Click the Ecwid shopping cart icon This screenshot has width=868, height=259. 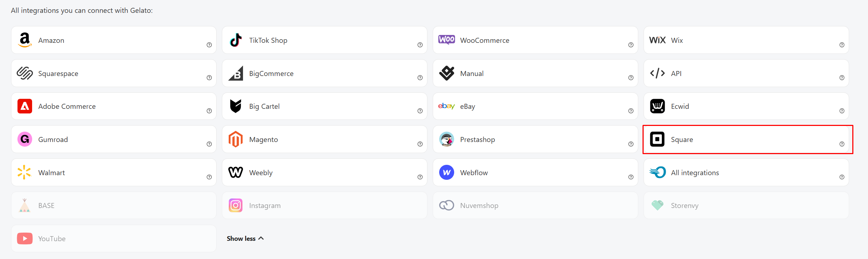click(657, 106)
